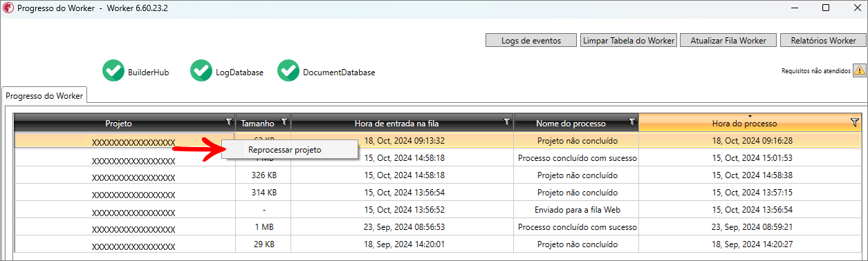The image size is (868, 261).
Task: Select cell 18, Sep, 2024 14:20:01
Action: click(x=403, y=244)
